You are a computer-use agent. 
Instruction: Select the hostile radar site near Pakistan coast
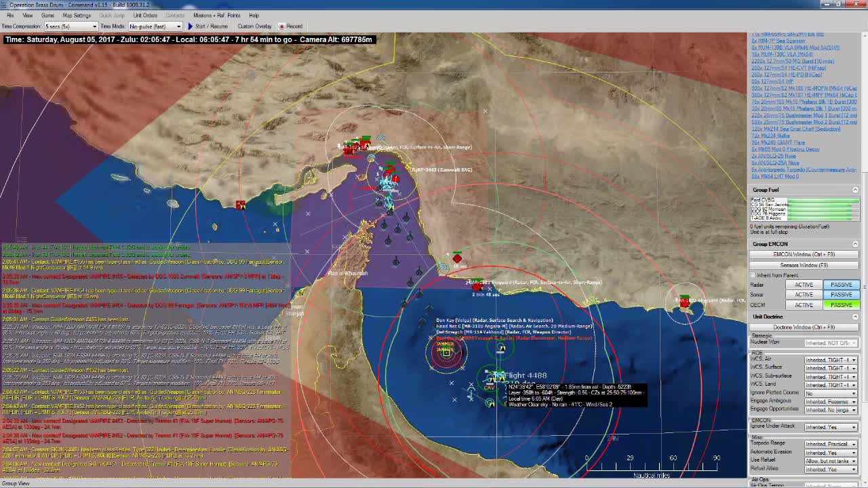pyautogui.click(x=684, y=301)
